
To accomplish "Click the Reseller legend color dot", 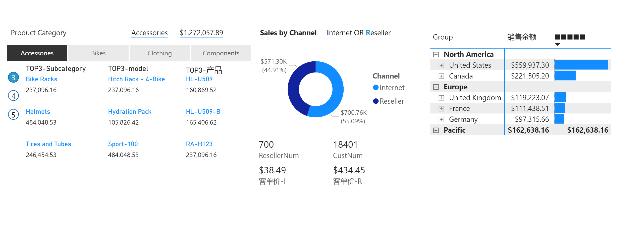I will [x=376, y=101].
